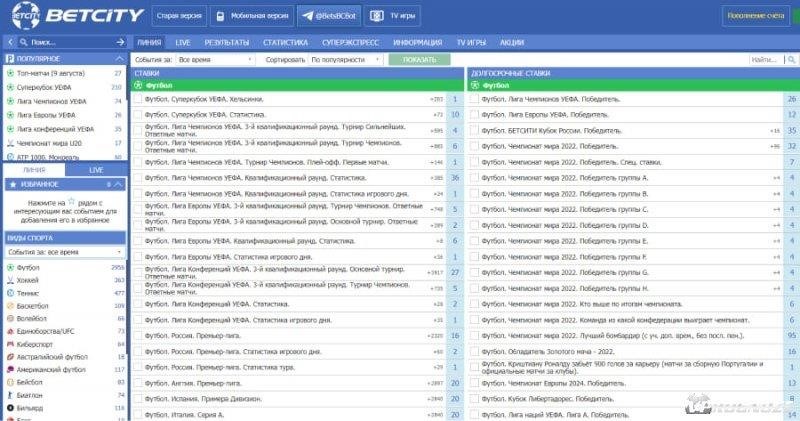
Task: Click the Баскетбол sport icon
Action: tap(10, 306)
